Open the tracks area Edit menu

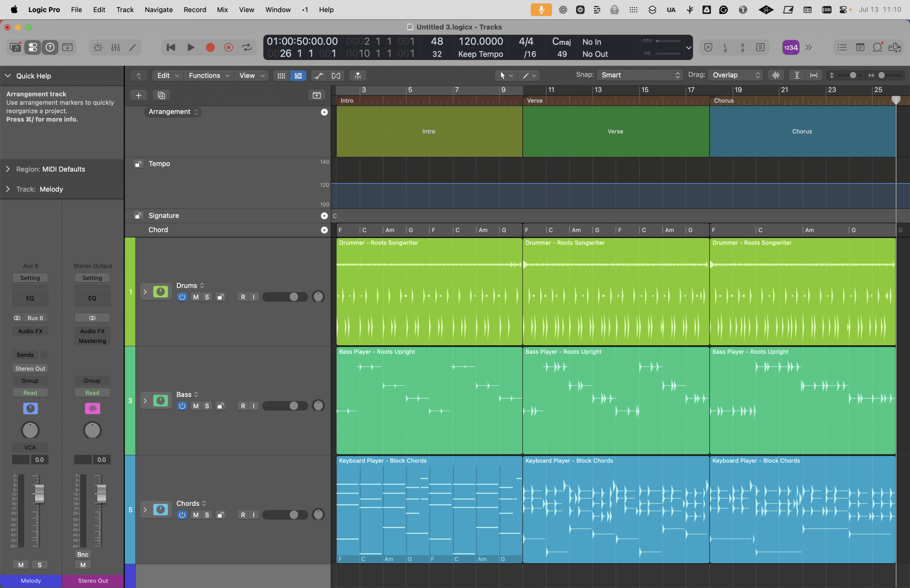167,76
